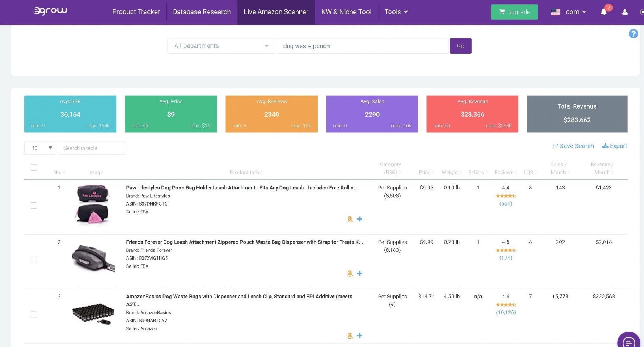Click the Paw Lifestyles product thumbnail

(93, 205)
